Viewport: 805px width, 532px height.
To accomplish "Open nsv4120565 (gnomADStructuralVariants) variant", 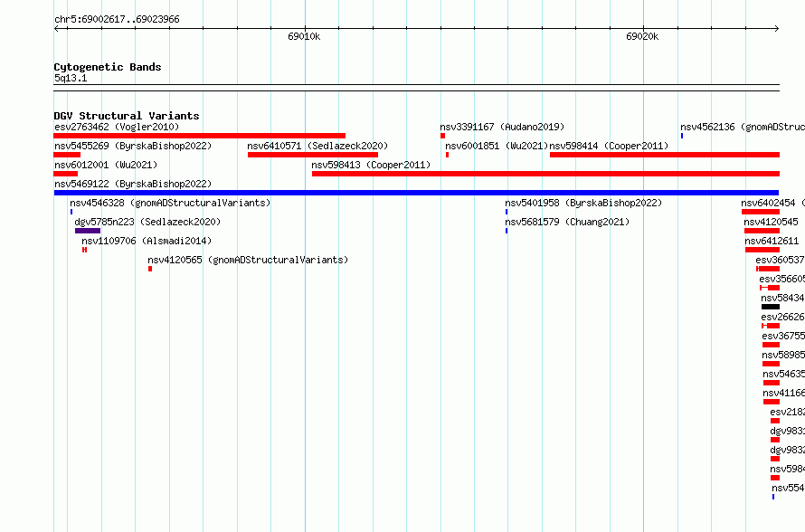I will pyautogui.click(x=248, y=260).
